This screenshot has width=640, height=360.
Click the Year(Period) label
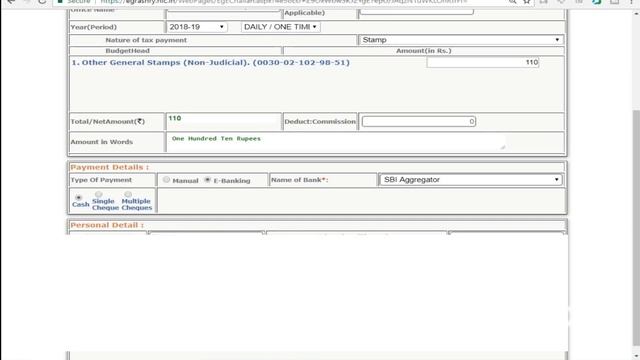point(93,27)
